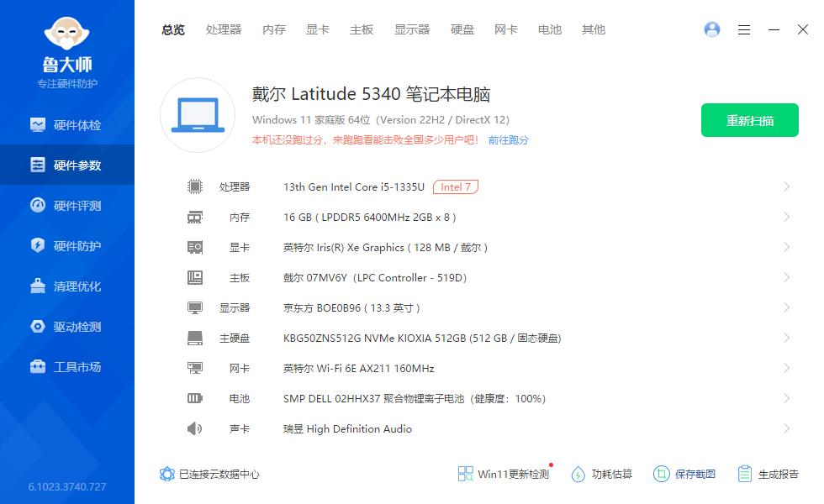This screenshot has height=504, width=824.
Task: Click the 主硬盘 drive icon
Action: [195, 338]
